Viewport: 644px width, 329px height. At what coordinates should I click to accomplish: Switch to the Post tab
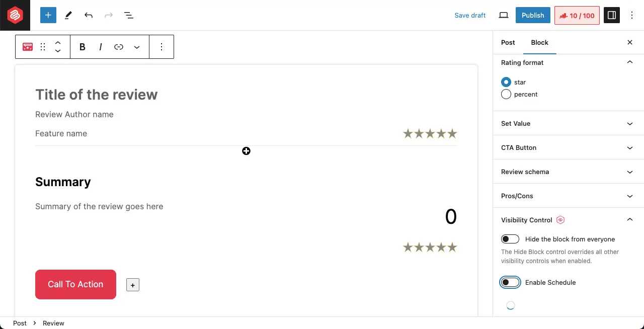508,43
